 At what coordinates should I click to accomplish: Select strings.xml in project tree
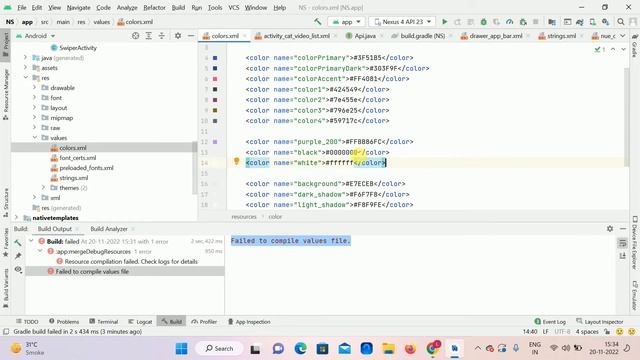click(73, 178)
